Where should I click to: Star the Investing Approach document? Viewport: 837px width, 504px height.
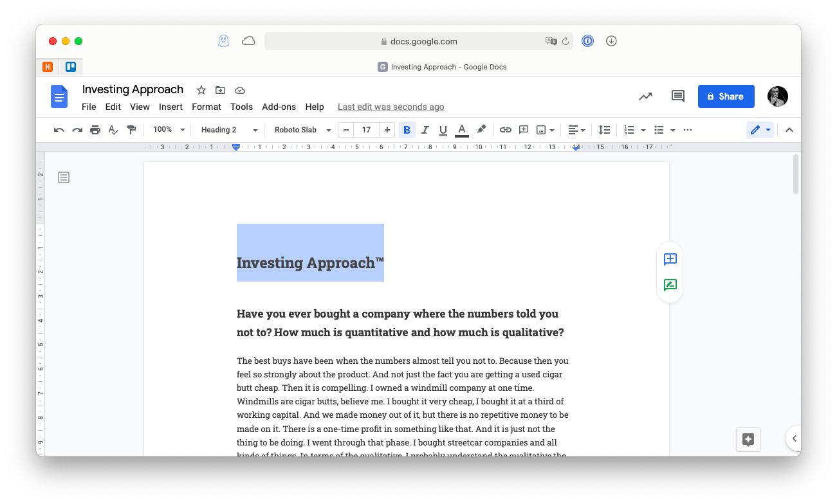click(201, 90)
